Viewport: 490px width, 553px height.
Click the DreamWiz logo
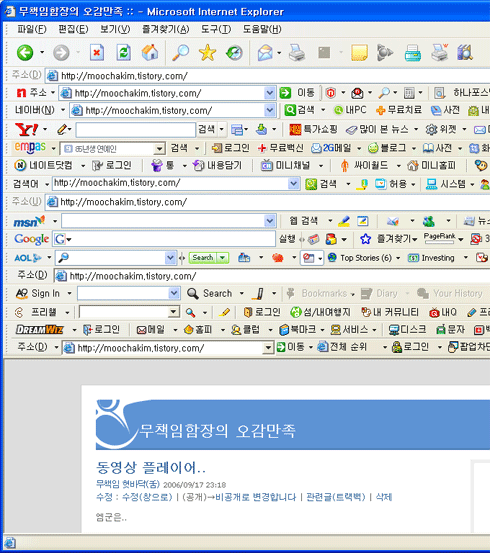click(x=40, y=330)
